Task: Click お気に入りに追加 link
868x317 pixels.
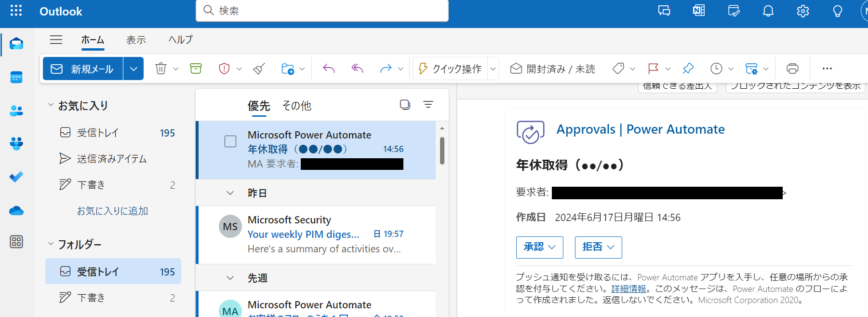Action: (112, 211)
